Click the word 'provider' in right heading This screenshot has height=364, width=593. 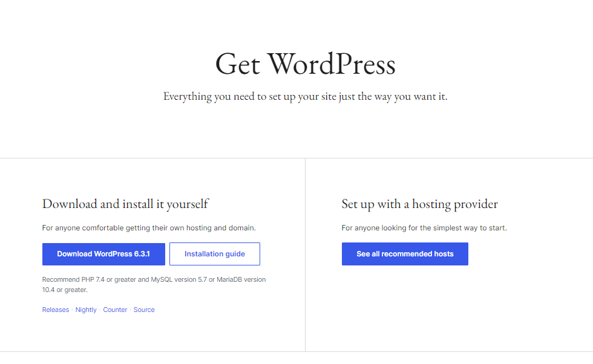(x=476, y=204)
